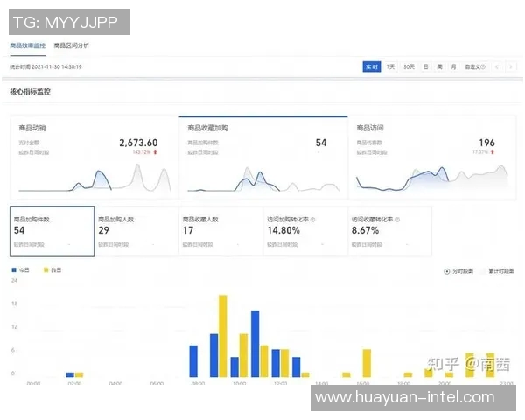Click previous period arrow in date bar
525x420 pixels.
click(497, 66)
